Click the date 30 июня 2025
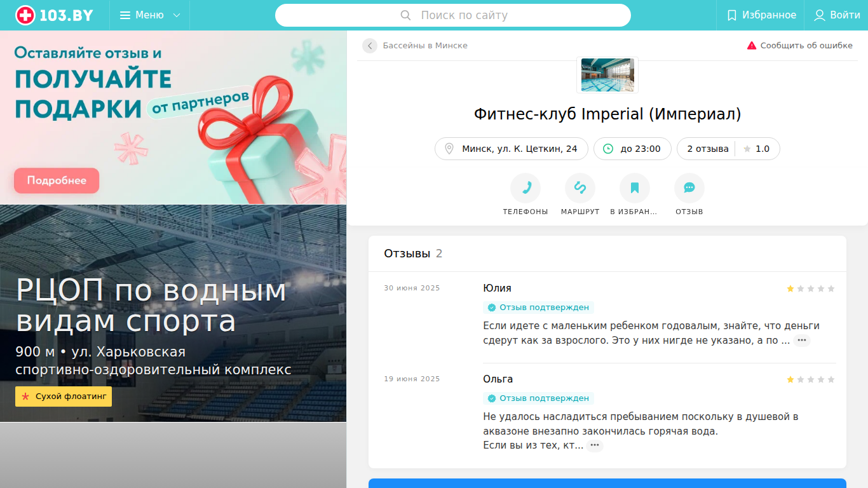Screen dimensions: 868x488 click(x=412, y=288)
